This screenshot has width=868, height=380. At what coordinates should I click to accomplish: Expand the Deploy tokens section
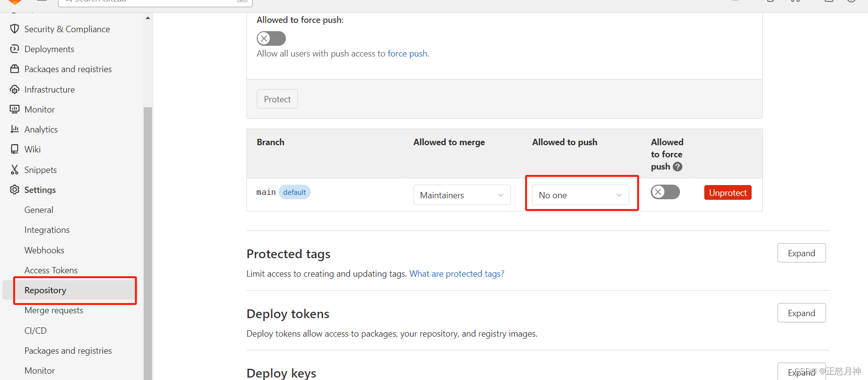(801, 313)
